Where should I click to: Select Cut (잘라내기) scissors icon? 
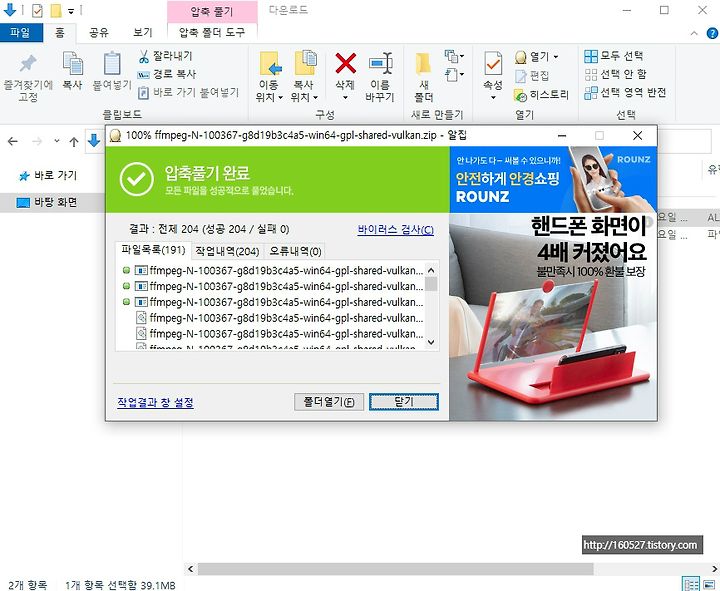pyautogui.click(x=144, y=56)
